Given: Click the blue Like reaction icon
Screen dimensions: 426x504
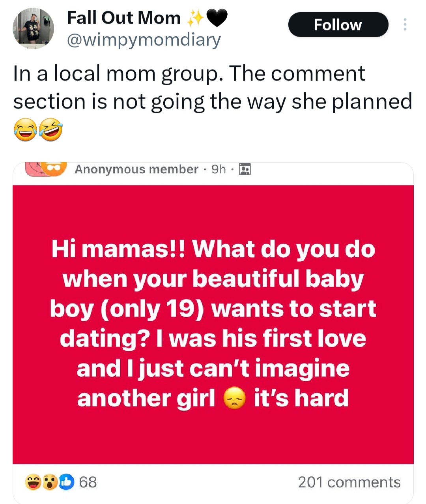Looking at the screenshot, I should coord(67,482).
